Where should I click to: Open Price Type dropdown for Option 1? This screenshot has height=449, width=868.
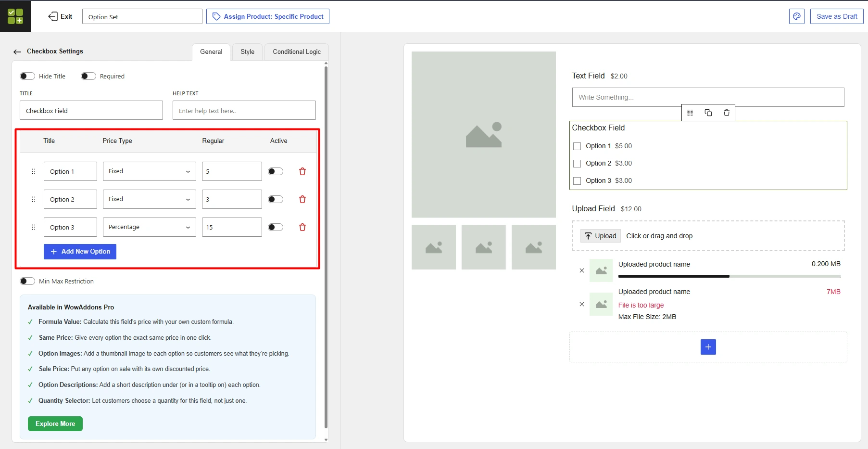click(x=150, y=171)
